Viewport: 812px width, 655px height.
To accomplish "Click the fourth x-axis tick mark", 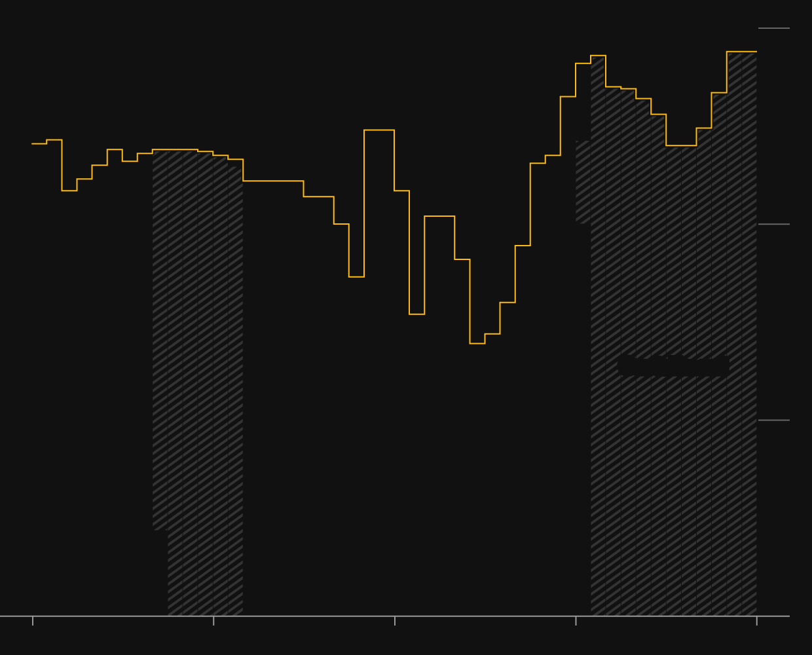I will click(x=576, y=620).
